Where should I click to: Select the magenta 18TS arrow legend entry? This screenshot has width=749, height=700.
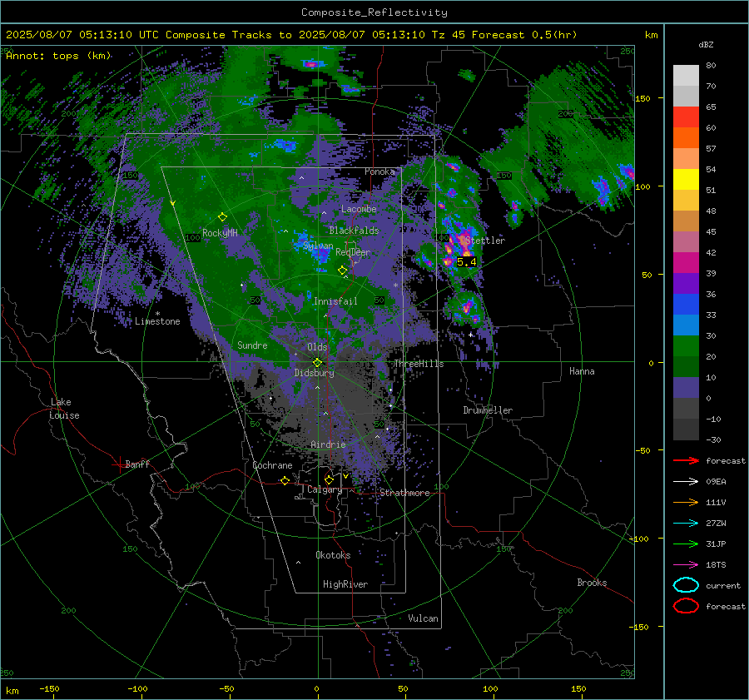pyautogui.click(x=686, y=565)
